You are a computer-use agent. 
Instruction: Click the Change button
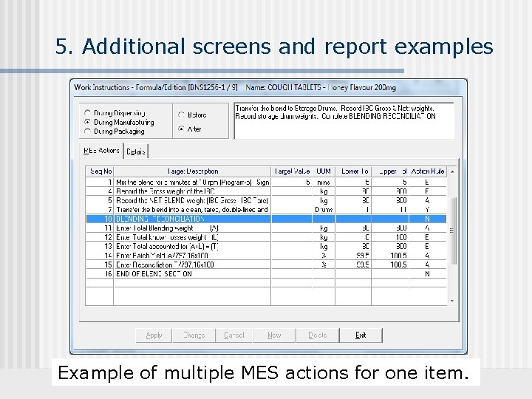tap(194, 335)
